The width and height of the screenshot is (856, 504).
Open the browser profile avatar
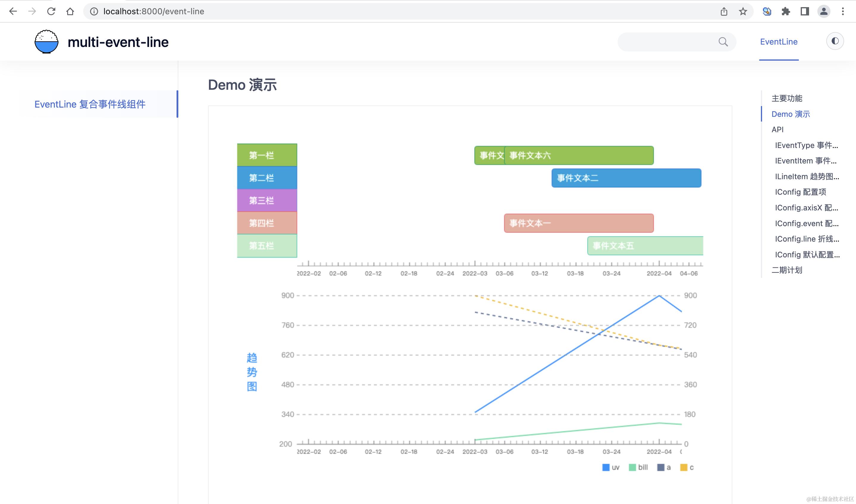click(824, 11)
